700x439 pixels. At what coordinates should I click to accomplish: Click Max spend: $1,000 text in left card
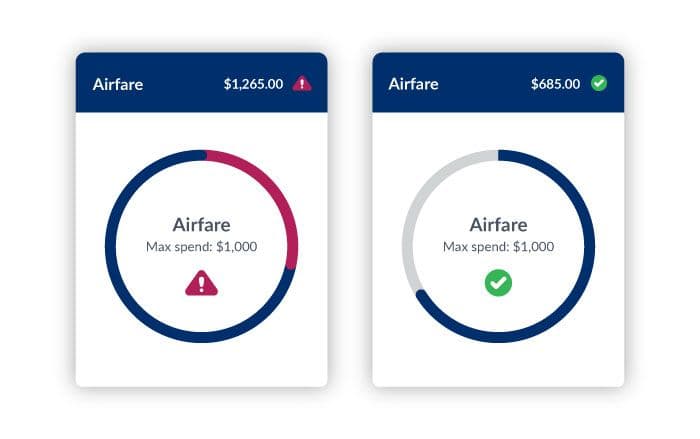click(201, 246)
